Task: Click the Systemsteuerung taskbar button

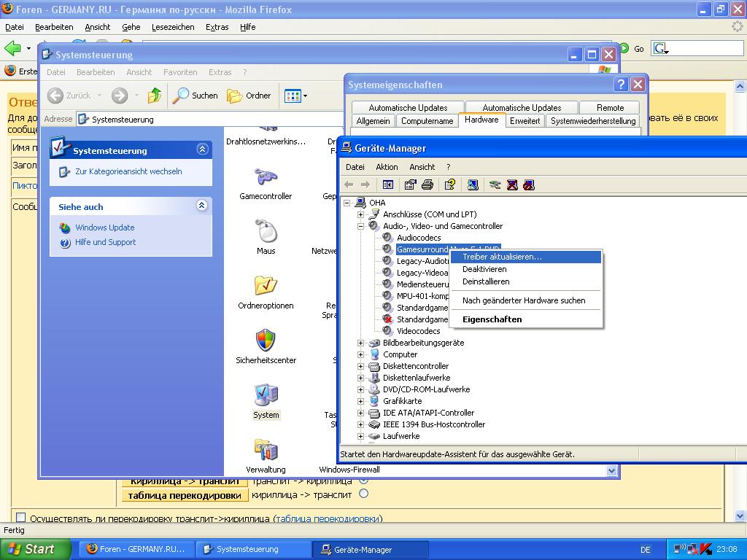Action: coord(253,550)
